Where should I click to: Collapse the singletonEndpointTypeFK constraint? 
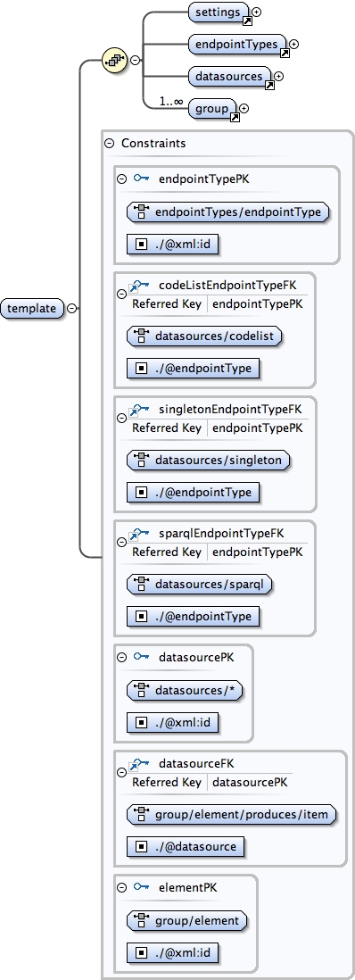point(122,418)
